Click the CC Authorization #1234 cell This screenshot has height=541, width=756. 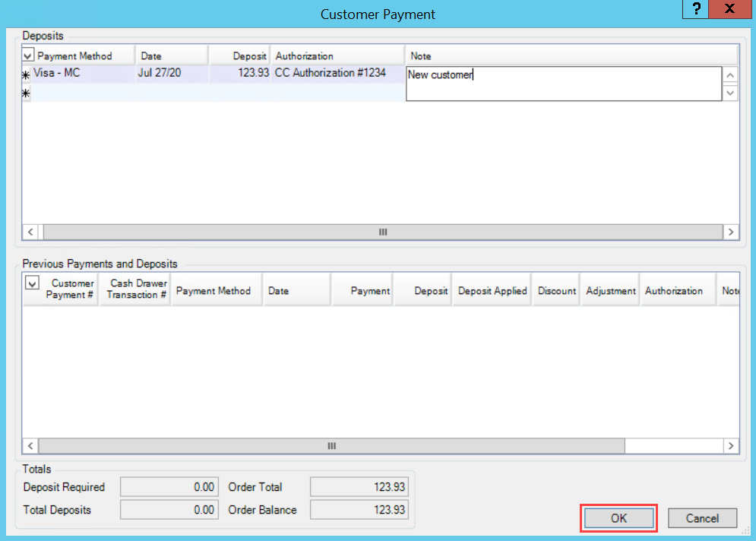point(338,73)
